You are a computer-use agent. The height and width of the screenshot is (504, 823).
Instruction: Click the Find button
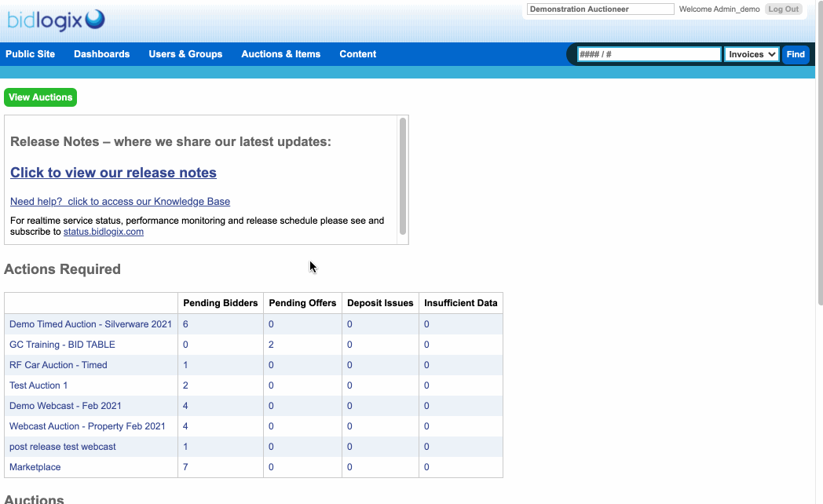796,54
